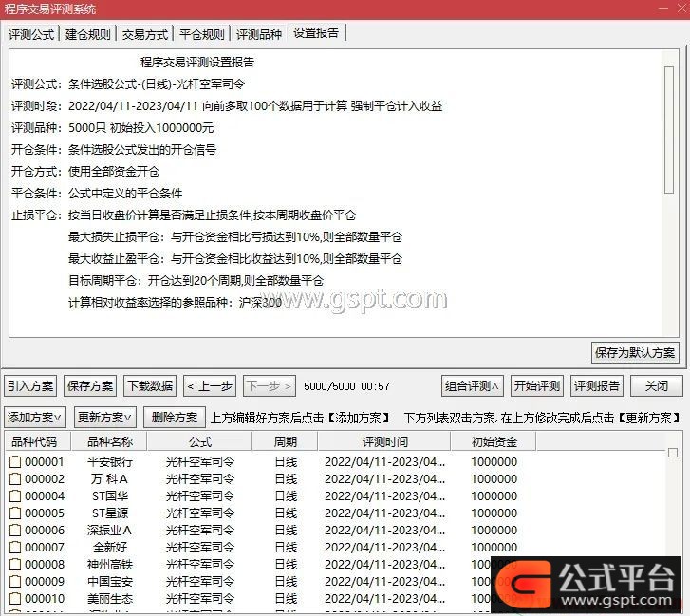Sort by the 品种代码 column header
The width and height of the screenshot is (690, 616).
coord(37,441)
